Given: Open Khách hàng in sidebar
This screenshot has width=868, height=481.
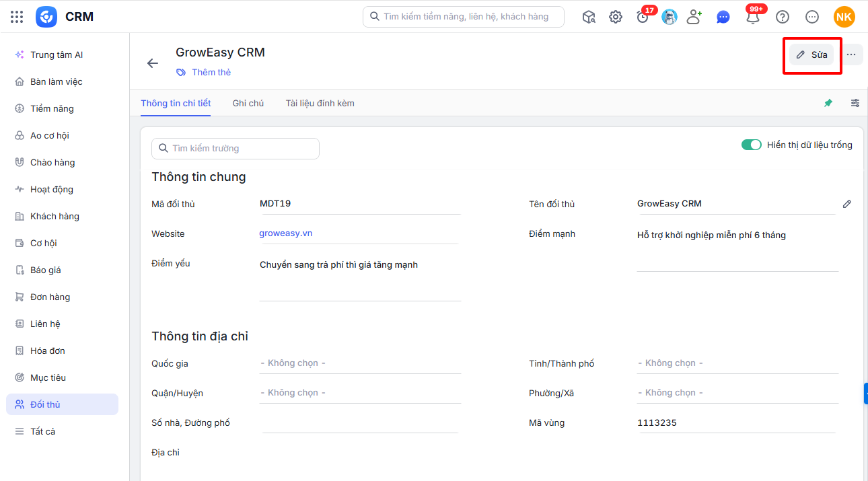Looking at the screenshot, I should (x=62, y=216).
